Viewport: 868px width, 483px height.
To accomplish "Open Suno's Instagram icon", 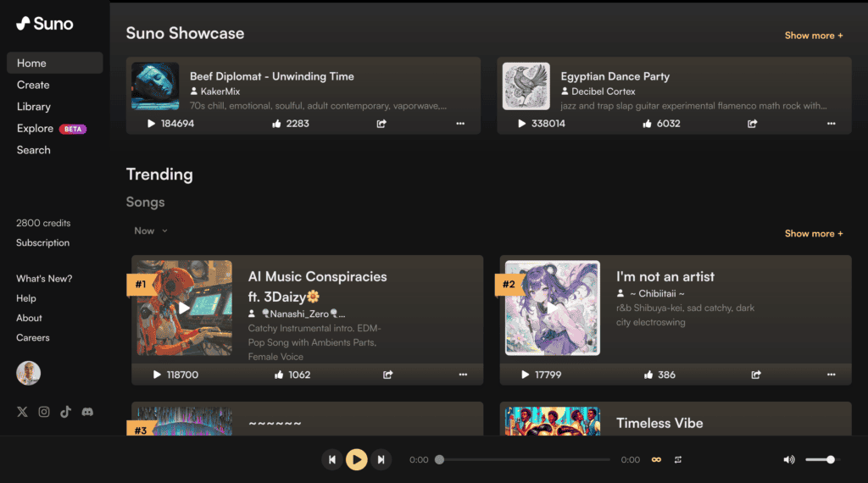I will pyautogui.click(x=44, y=412).
